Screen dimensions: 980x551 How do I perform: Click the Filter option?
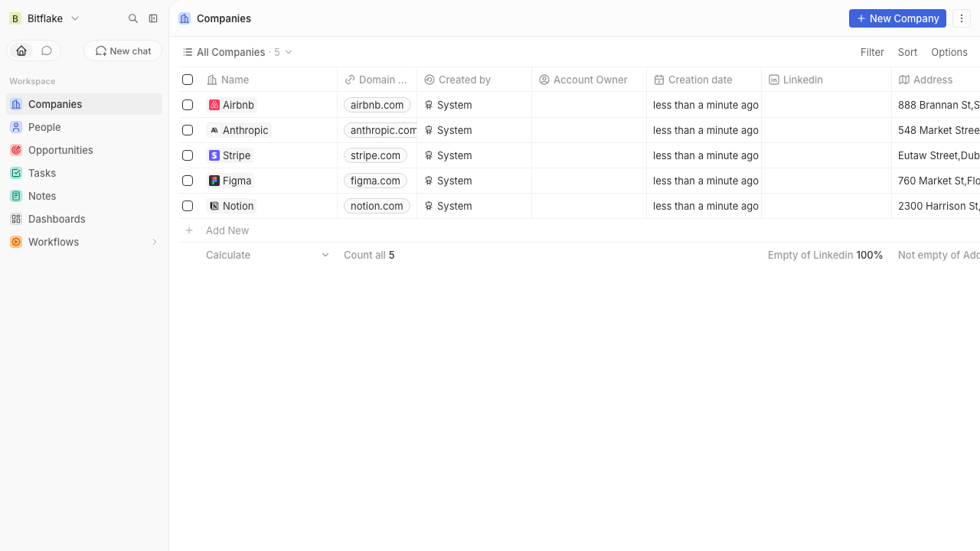872,52
